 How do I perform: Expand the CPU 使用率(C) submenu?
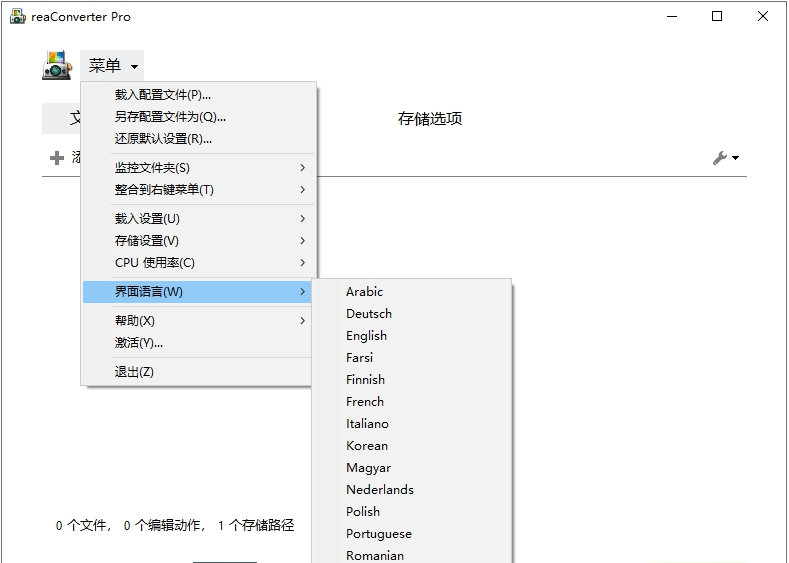click(198, 263)
